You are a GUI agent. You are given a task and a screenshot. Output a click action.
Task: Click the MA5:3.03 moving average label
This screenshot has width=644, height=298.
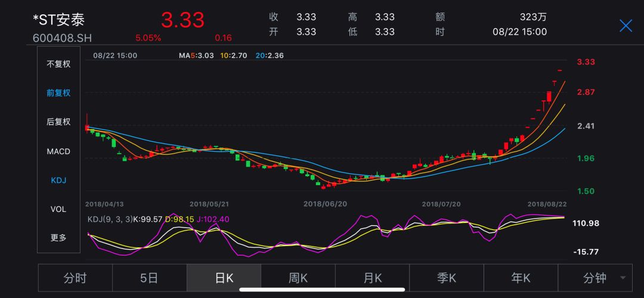(196, 56)
